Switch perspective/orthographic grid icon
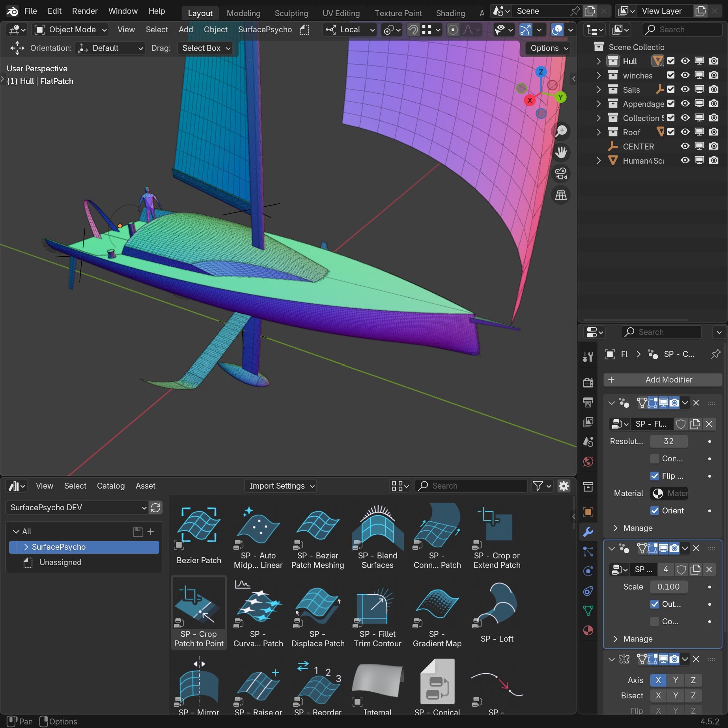 (561, 195)
